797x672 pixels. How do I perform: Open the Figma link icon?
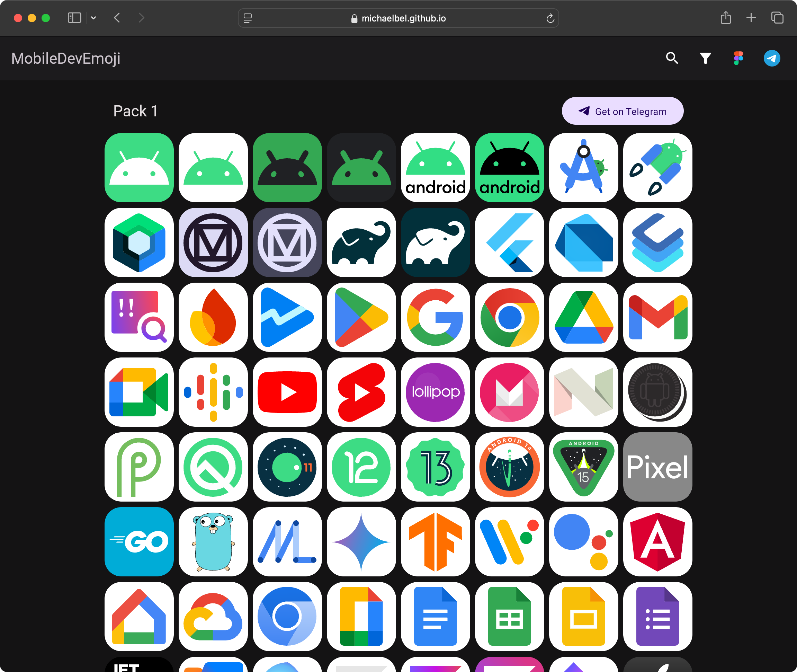pos(738,58)
